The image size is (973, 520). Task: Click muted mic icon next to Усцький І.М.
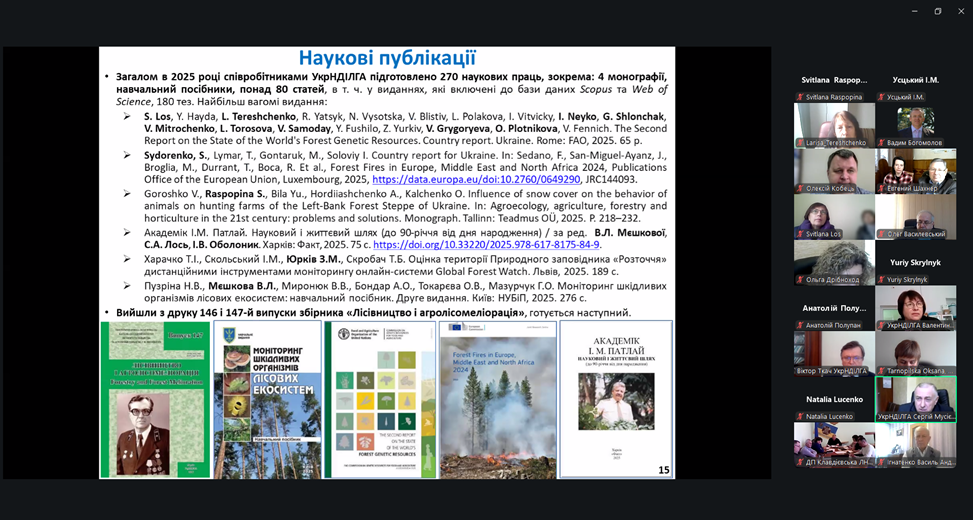(881, 97)
